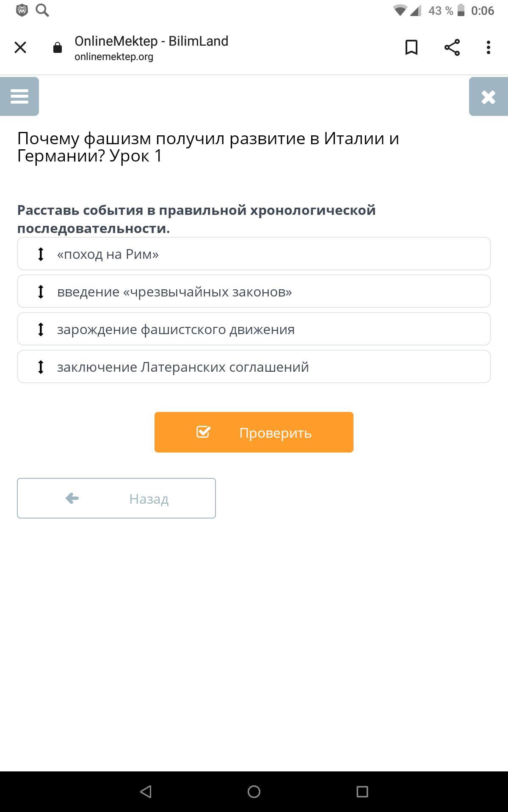
Task: Tap the padlock site security icon
Action: click(x=58, y=48)
